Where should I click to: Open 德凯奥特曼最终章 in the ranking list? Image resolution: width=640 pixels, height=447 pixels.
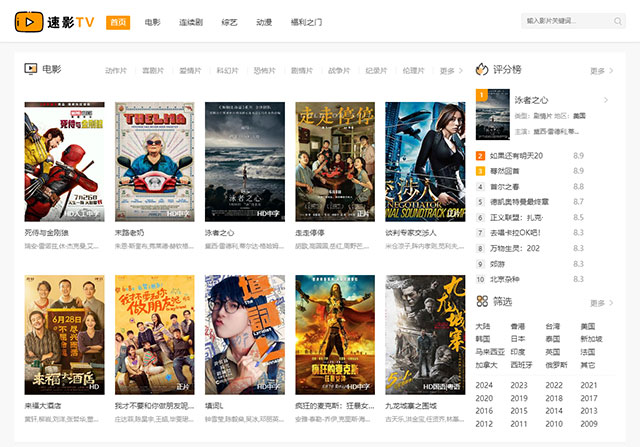pos(519,202)
